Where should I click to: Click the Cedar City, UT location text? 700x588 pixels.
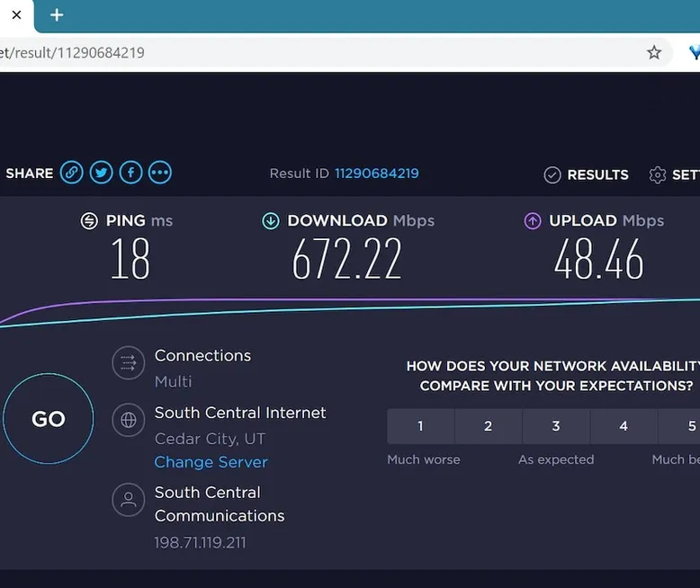click(x=210, y=439)
